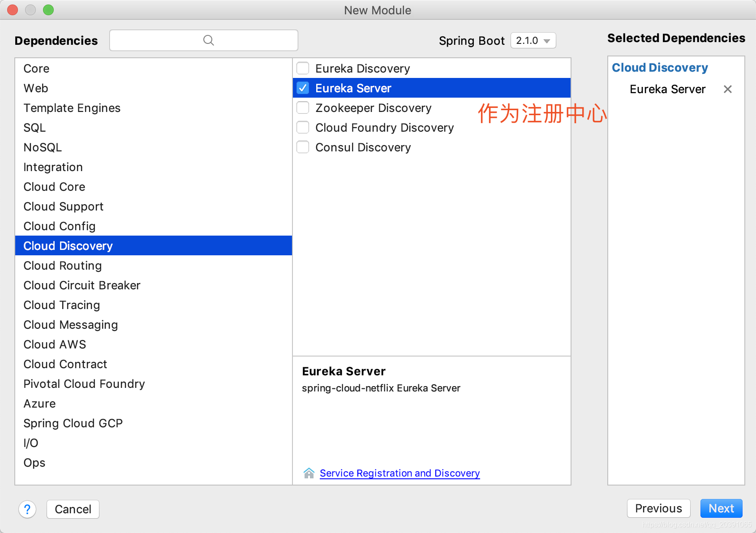The width and height of the screenshot is (756, 533).
Task: Choose the NoSQL category
Action: (154, 147)
